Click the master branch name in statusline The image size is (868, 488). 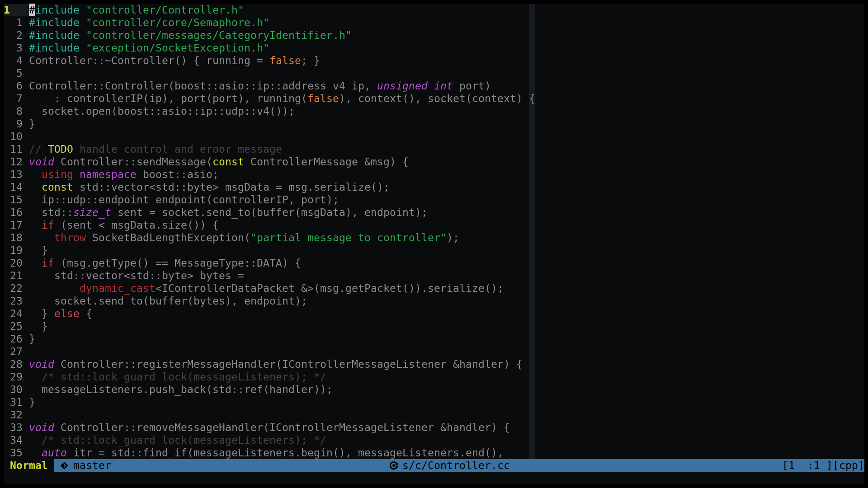coord(92,465)
